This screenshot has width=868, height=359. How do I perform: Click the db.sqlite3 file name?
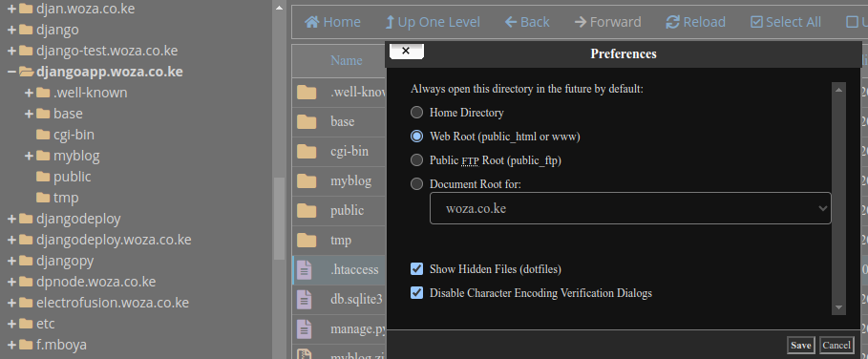coord(356,299)
